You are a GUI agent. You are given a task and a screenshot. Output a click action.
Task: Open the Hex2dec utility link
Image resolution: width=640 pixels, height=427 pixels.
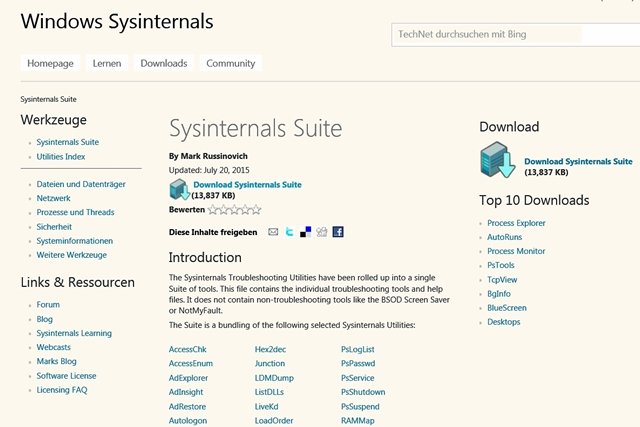(270, 349)
